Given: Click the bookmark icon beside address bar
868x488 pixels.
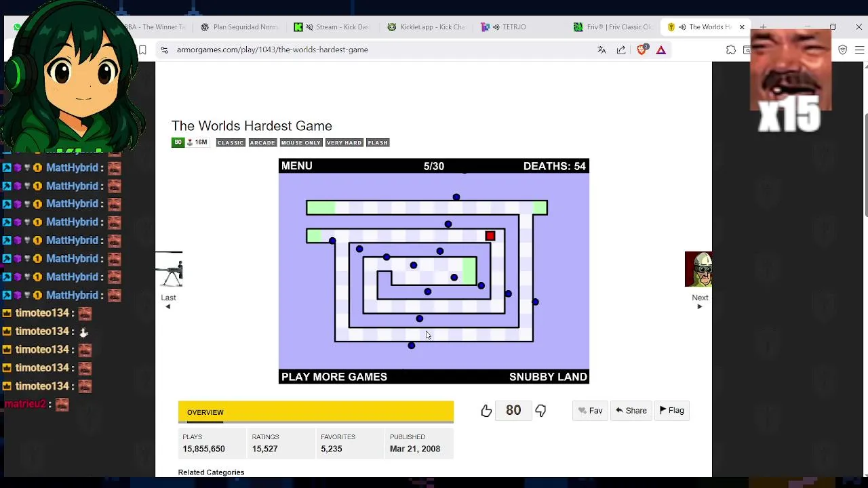Looking at the screenshot, I should click(142, 49).
